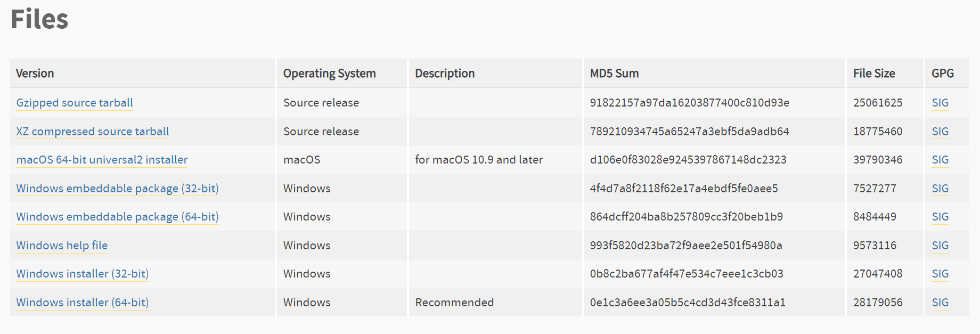Image resolution: width=980 pixels, height=334 pixels.
Task: Download the recommended Windows installer (64-bit)
Action: (x=82, y=303)
